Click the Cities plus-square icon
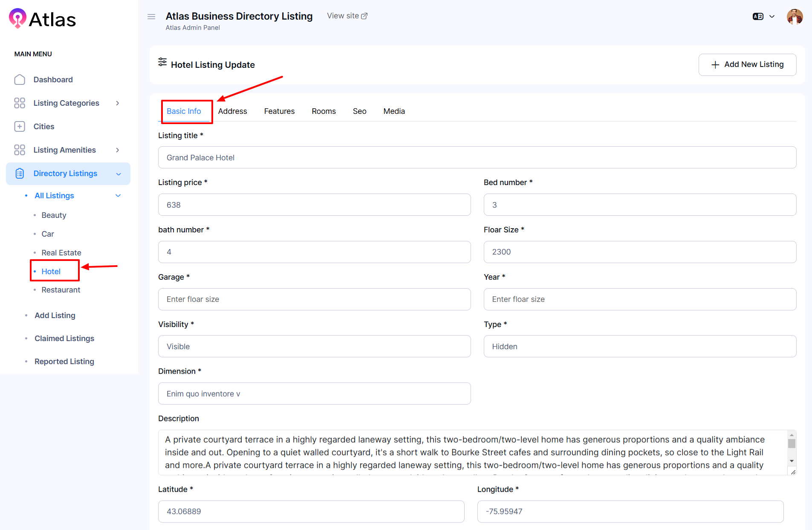This screenshot has width=812, height=530. coord(20,127)
